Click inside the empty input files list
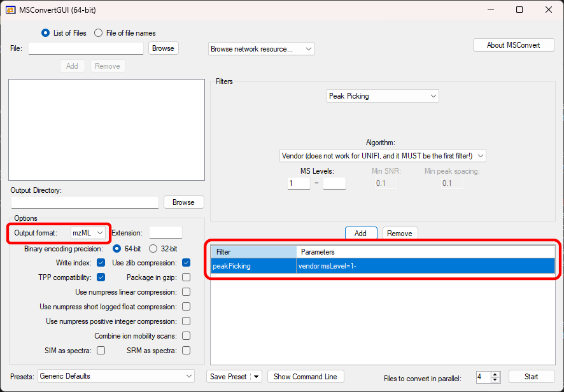This screenshot has height=392, width=564. coord(107,130)
